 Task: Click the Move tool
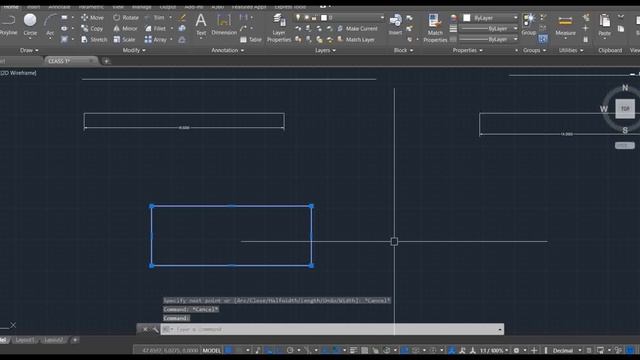[x=92, y=18]
